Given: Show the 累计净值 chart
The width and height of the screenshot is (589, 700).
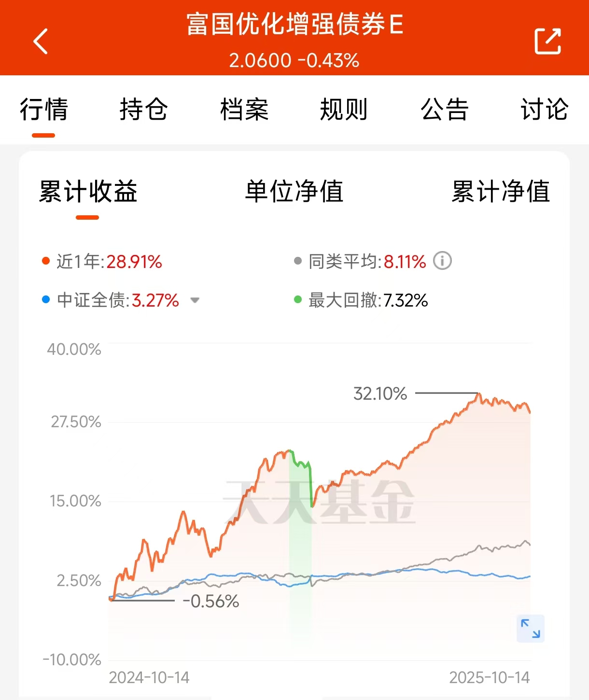Looking at the screenshot, I should 501,191.
